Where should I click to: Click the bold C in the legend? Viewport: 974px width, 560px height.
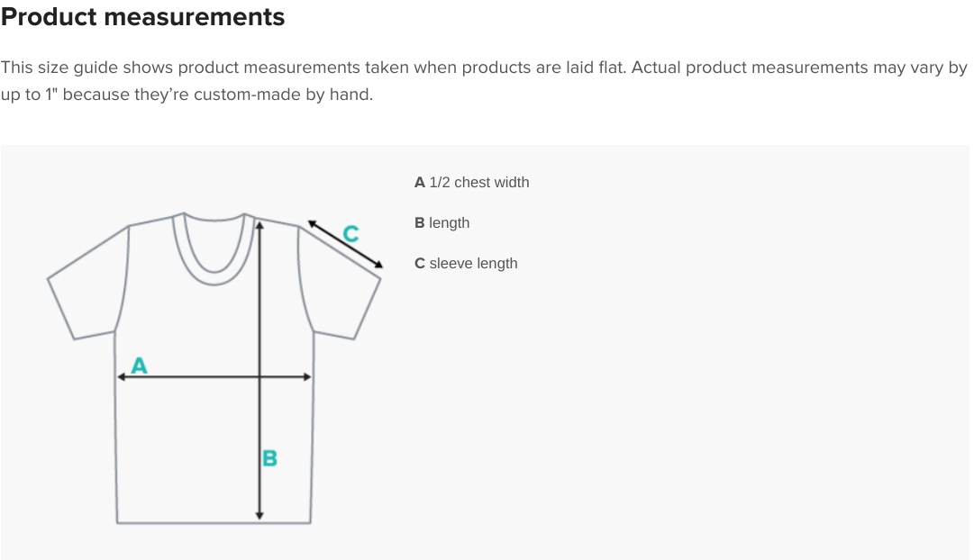point(420,263)
